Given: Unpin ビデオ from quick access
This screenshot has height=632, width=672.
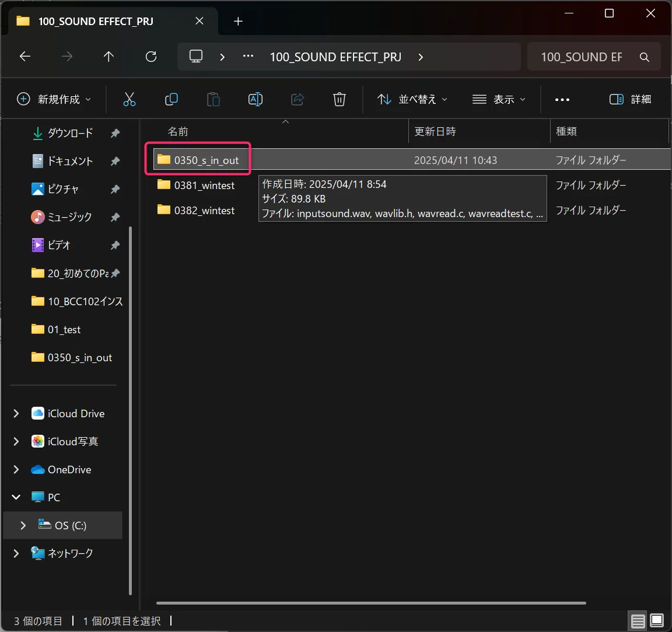Looking at the screenshot, I should coord(115,245).
